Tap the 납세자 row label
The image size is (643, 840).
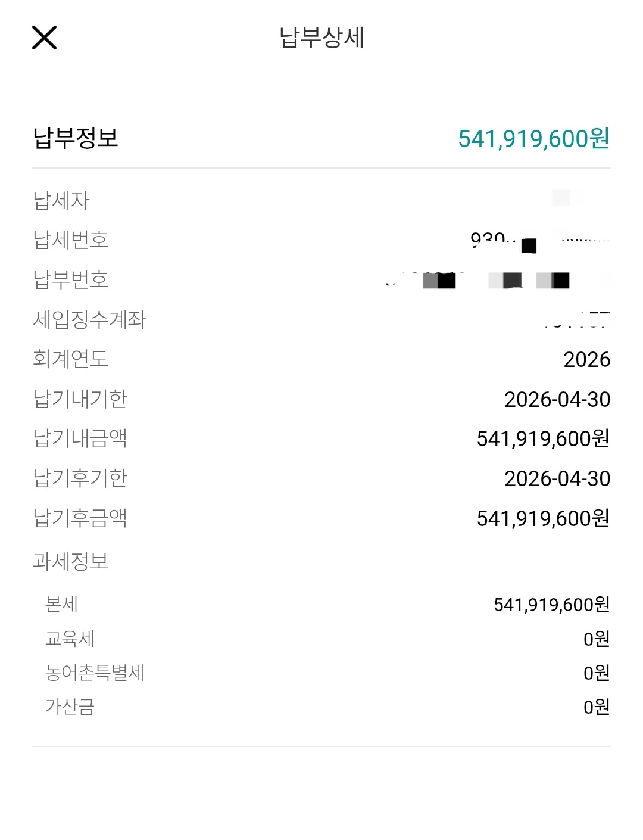(61, 200)
